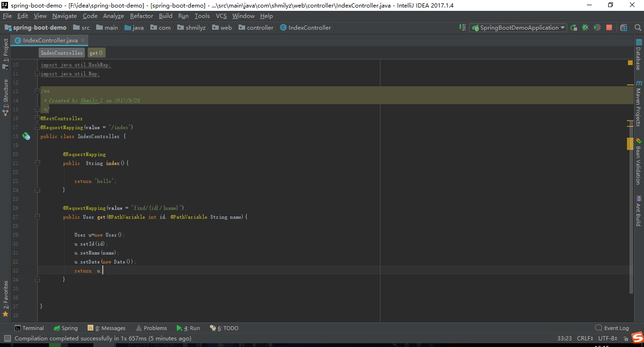The height and width of the screenshot is (347, 644).
Task: Stop the running application
Action: 609,27
